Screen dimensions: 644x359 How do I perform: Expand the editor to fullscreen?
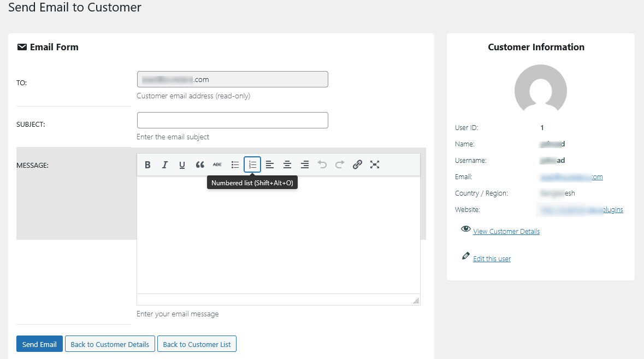pyautogui.click(x=374, y=164)
